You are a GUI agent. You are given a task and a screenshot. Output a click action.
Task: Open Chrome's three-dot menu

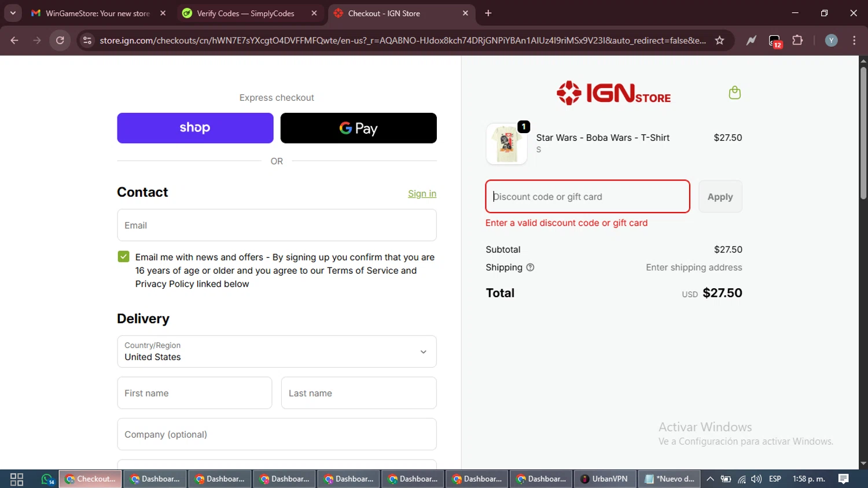854,41
